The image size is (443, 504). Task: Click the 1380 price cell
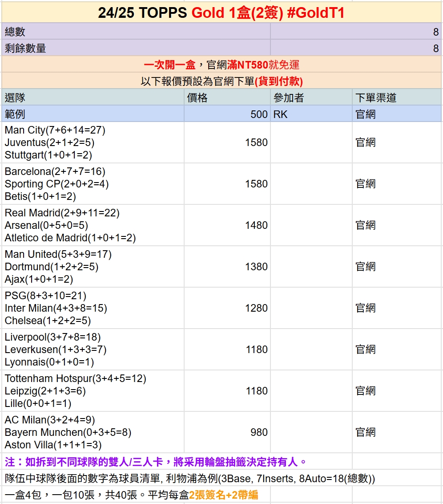pos(227,266)
